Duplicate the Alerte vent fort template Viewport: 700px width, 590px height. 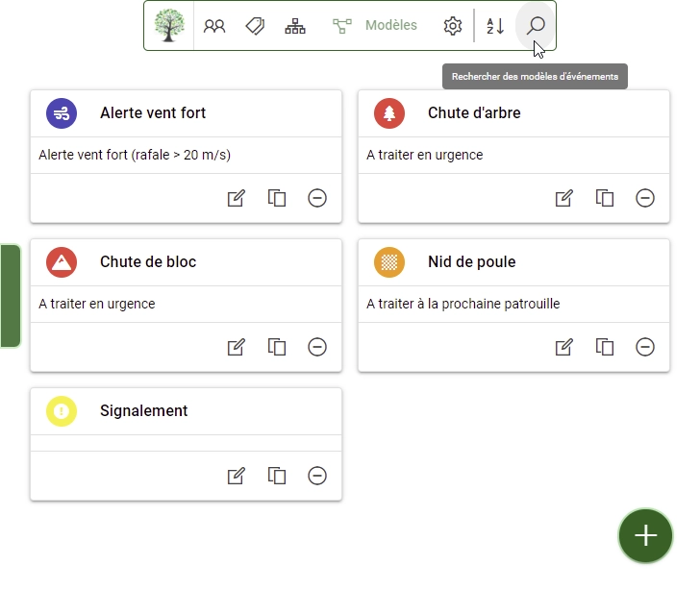coord(277,198)
